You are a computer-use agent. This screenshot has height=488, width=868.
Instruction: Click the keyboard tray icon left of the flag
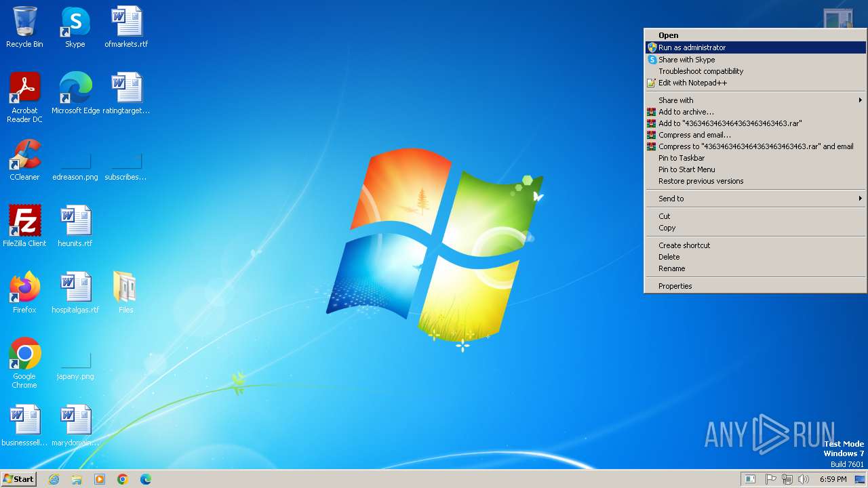(x=750, y=479)
